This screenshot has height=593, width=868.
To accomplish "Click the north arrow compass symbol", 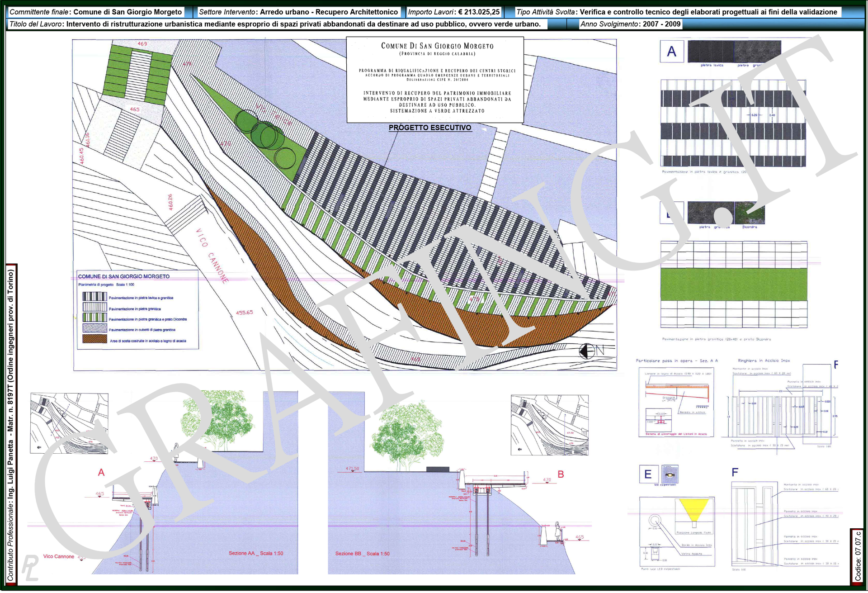I will pos(587,352).
